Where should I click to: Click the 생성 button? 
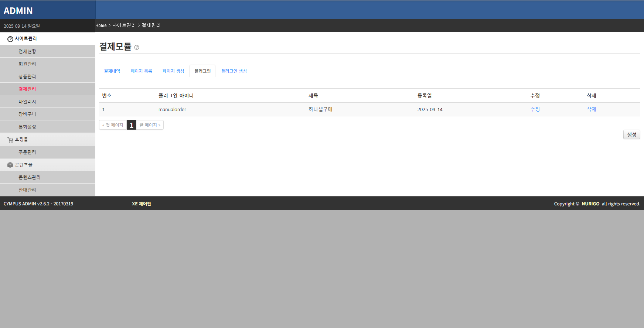(x=631, y=134)
